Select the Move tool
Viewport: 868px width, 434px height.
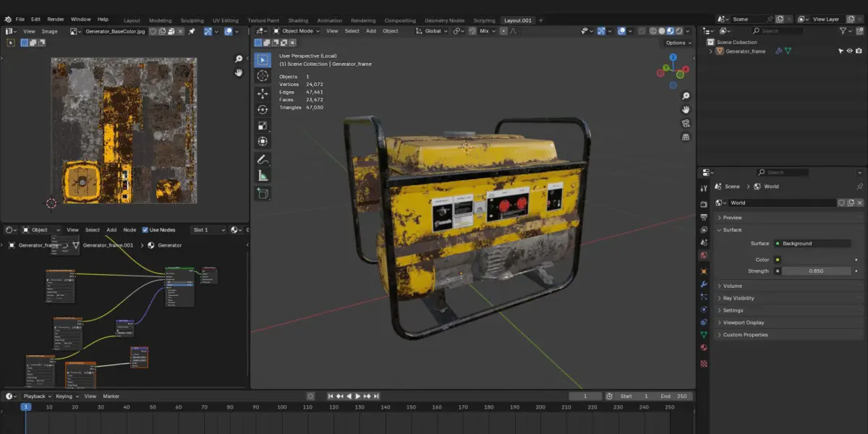[263, 93]
